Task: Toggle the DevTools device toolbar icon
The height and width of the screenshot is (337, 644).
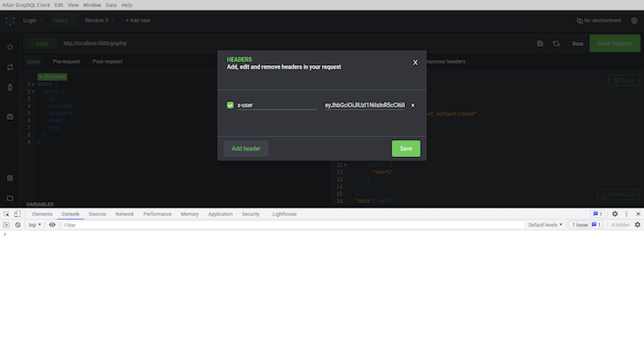Action: [18, 213]
